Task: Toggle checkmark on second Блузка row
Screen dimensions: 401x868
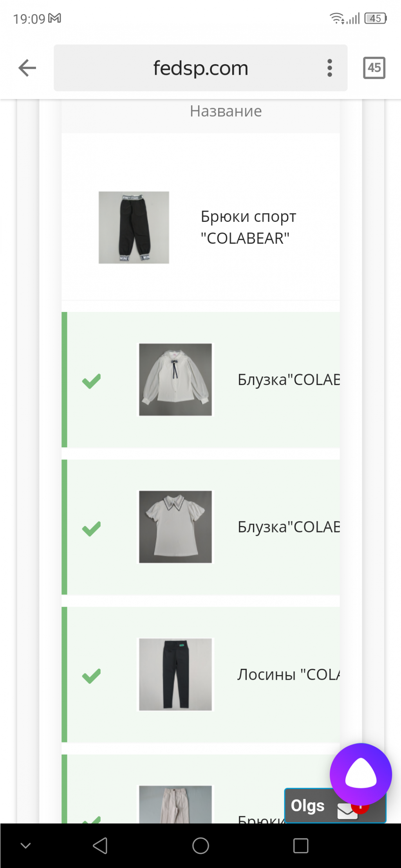Action: click(91, 528)
